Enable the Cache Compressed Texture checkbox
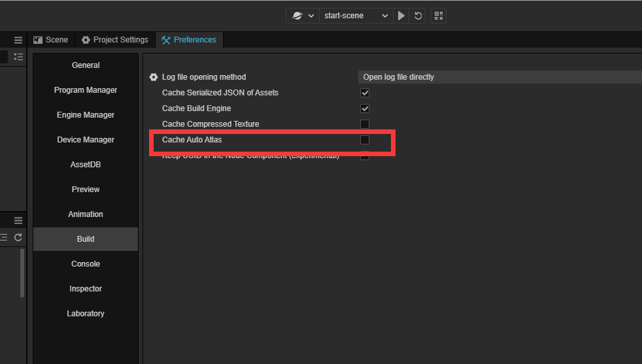642x364 pixels. [x=365, y=124]
